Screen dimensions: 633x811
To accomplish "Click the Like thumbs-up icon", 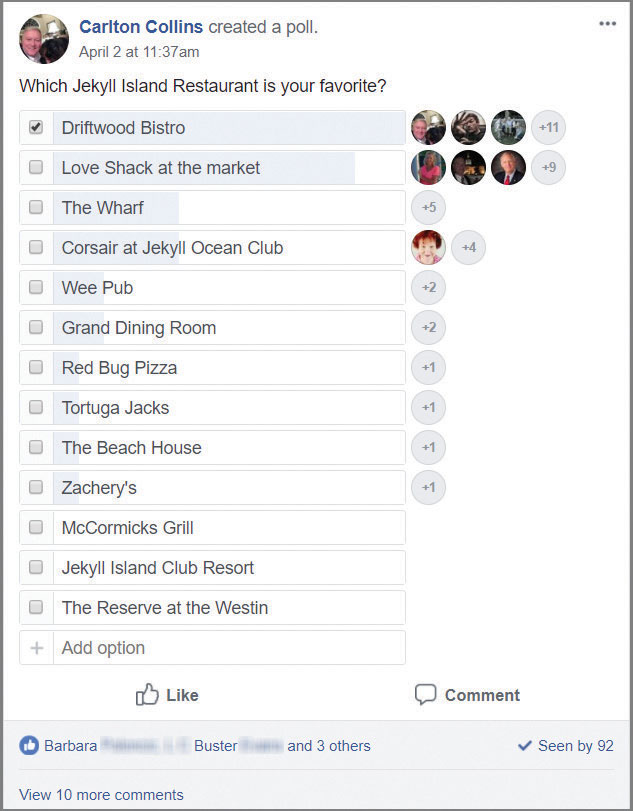I will click(148, 694).
